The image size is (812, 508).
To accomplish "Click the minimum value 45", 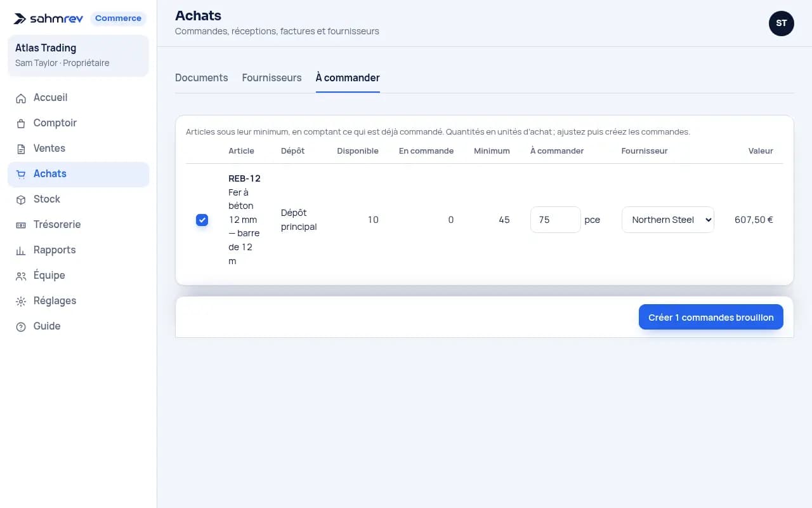I will point(504,220).
